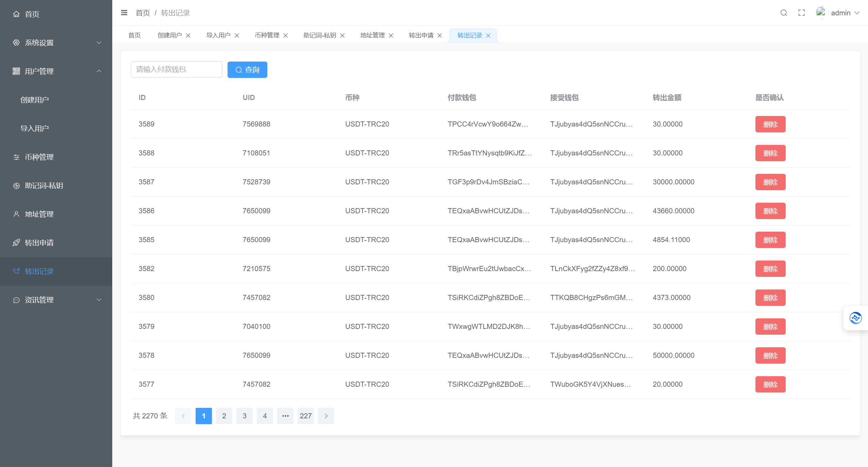The height and width of the screenshot is (467, 868).
Task: Open the 导入用户 tab
Action: 218,35
